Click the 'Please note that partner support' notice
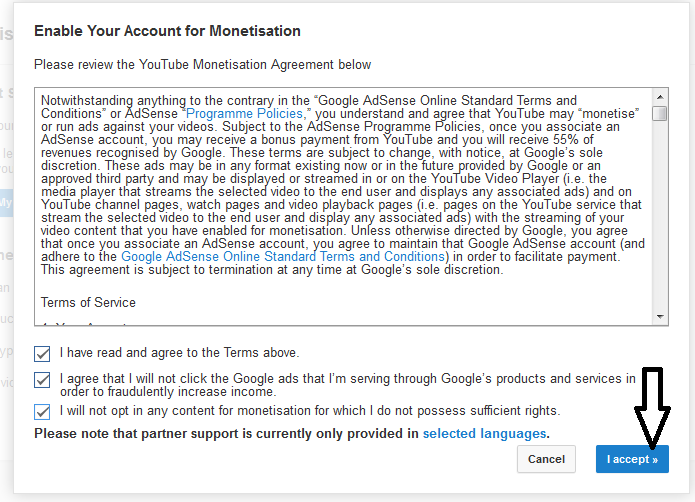This screenshot has width=695, height=502. [x=292, y=433]
